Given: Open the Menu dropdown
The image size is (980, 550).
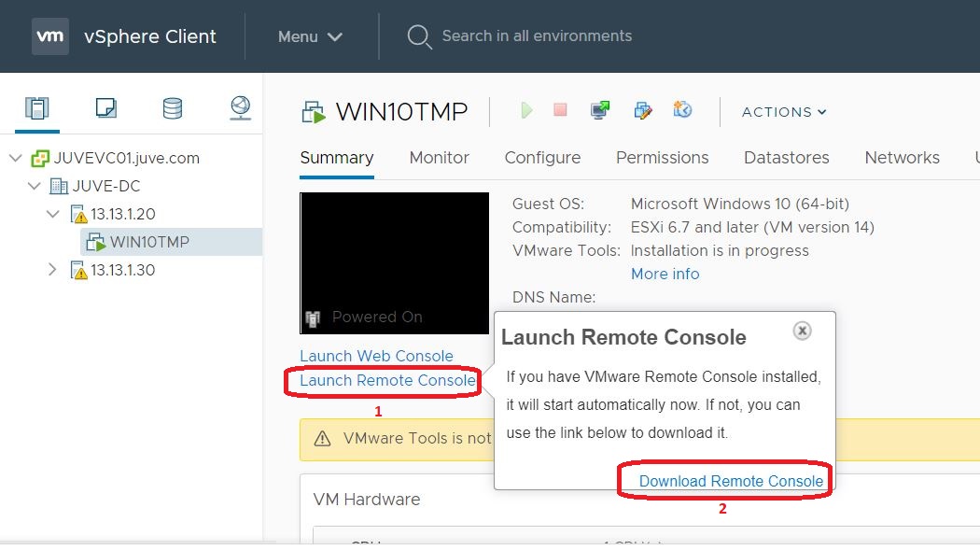Looking at the screenshot, I should pos(310,36).
